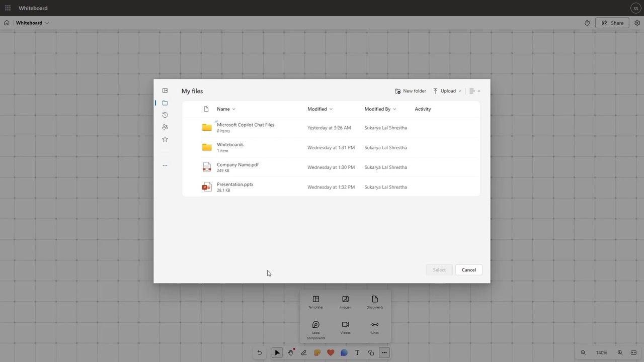This screenshot has width=644, height=362.
Task: Select the Text tool
Action: coord(357,353)
